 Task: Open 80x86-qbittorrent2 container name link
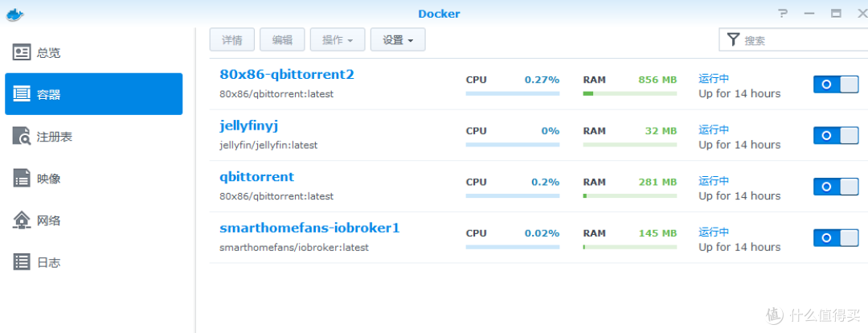[x=287, y=74]
